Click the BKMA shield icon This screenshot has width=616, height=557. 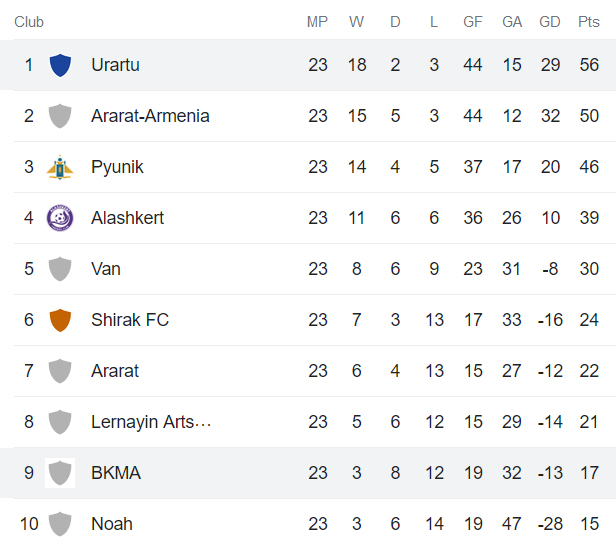(x=60, y=473)
